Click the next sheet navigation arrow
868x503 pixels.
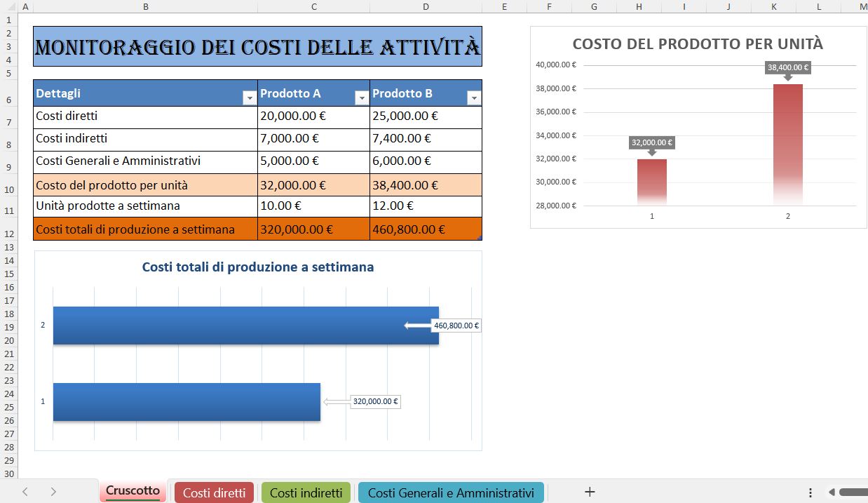(53, 492)
